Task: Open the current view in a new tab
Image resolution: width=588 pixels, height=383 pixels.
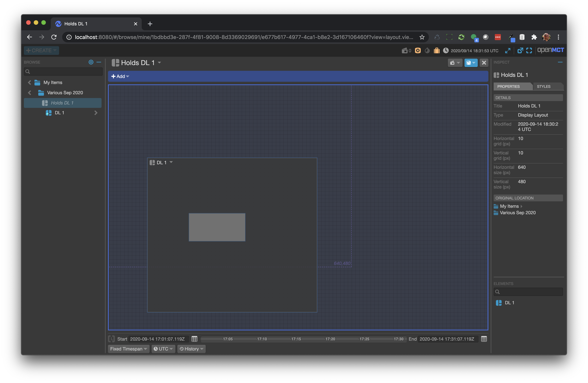Action: coord(520,50)
